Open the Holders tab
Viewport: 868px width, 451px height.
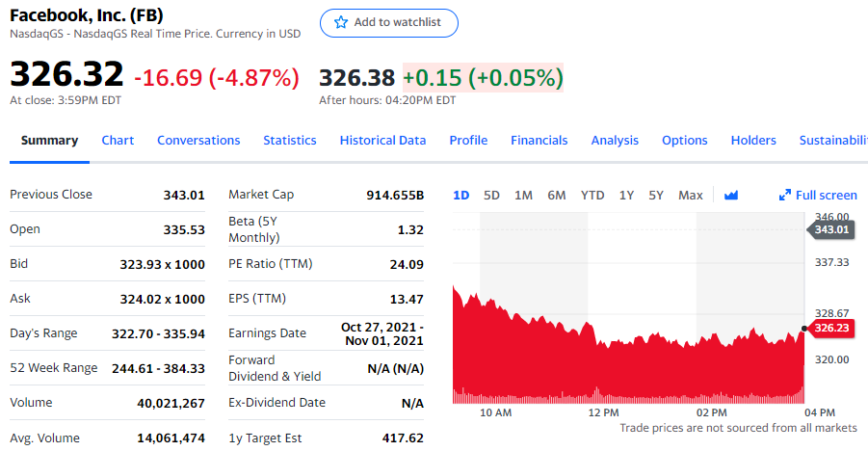click(x=752, y=140)
